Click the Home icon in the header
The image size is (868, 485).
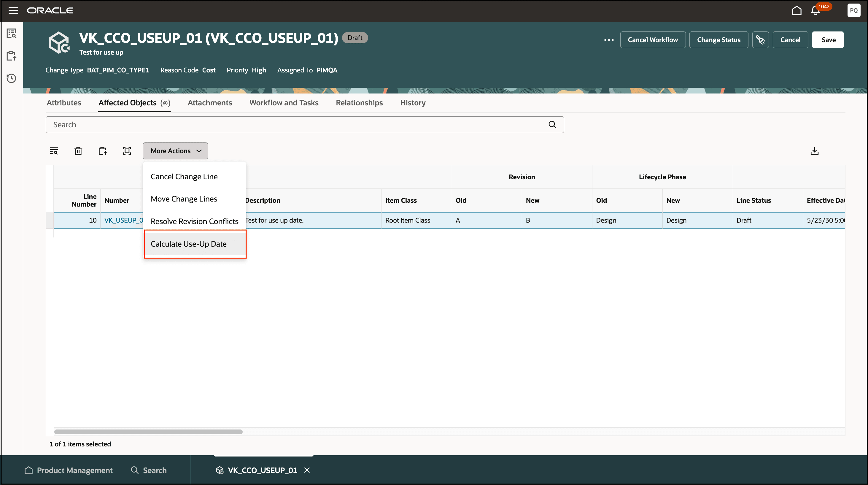click(x=797, y=10)
